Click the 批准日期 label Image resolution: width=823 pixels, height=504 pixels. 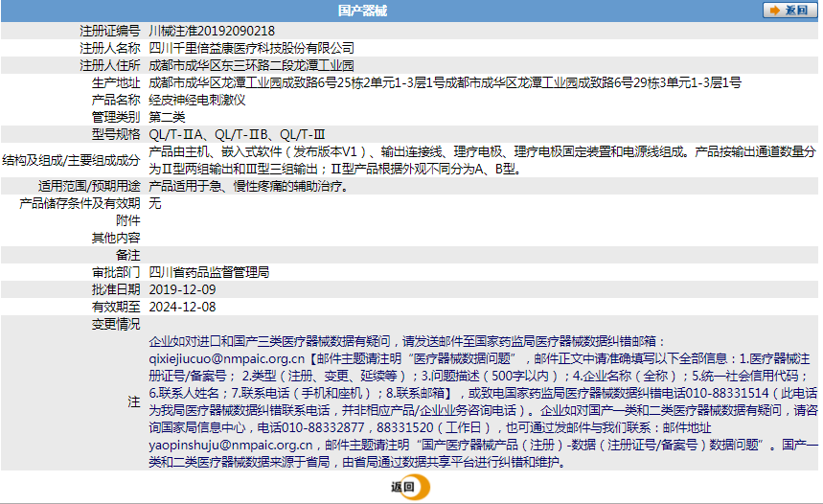click(116, 289)
